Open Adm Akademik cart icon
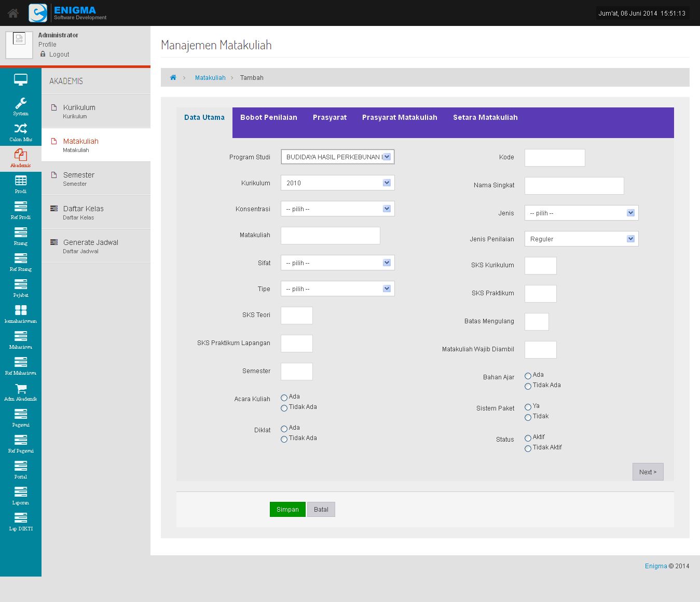 pos(21,389)
